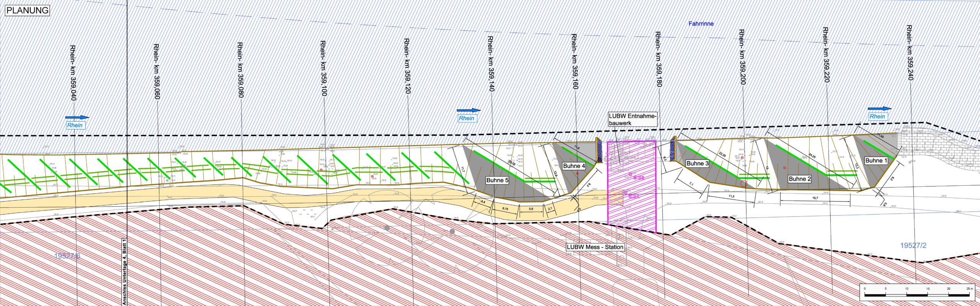Image resolution: width=980 pixels, height=306 pixels.
Task: Click the PLANUNG title box
Action: click(x=27, y=10)
